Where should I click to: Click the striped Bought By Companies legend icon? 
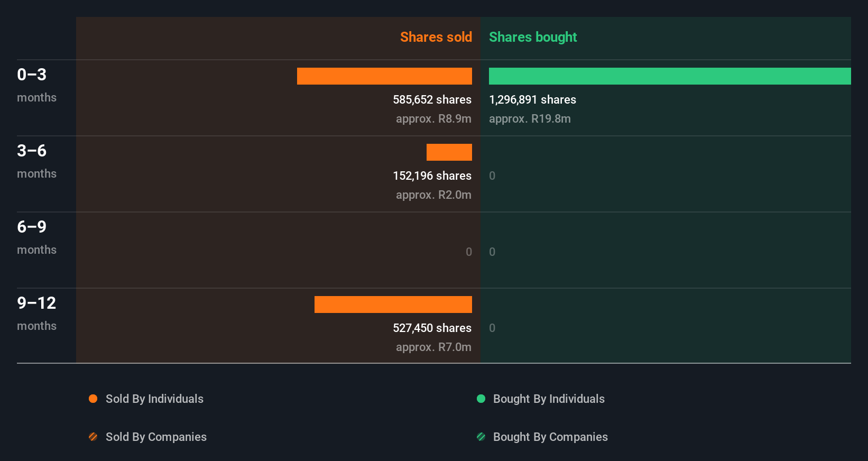pos(481,437)
